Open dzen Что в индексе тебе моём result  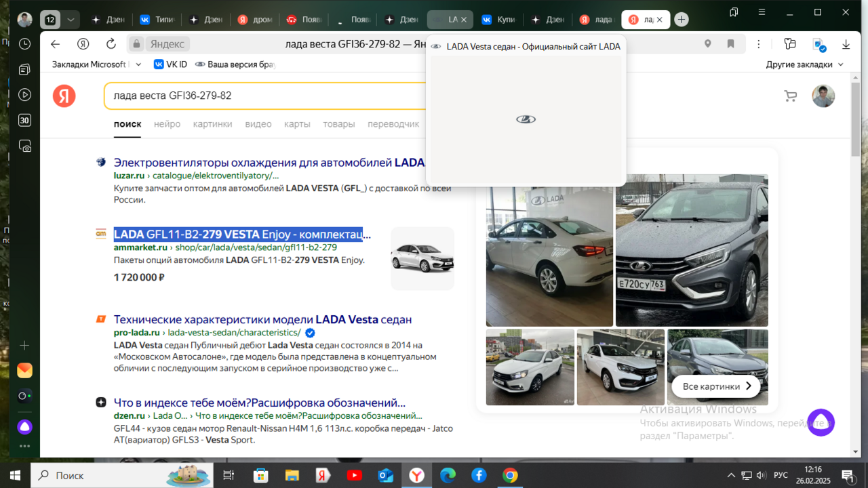[x=260, y=403]
